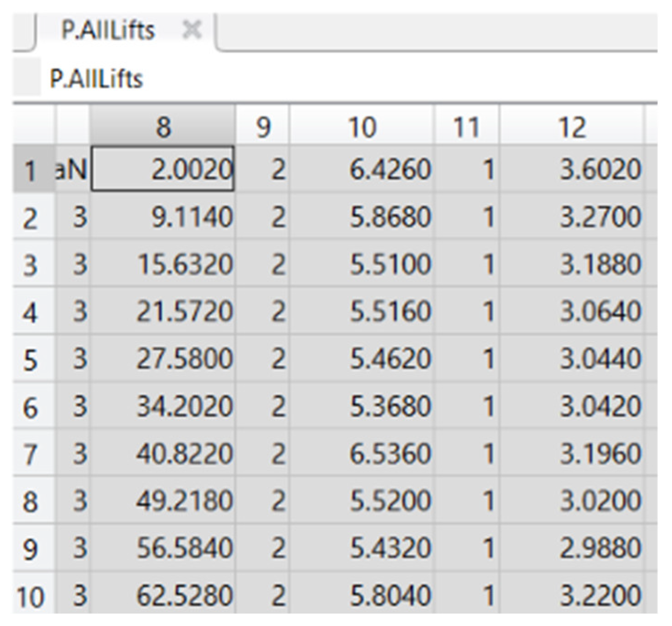This screenshot has width=672, height=626.
Task: Click cell with value 2.9880
Action: point(572,548)
